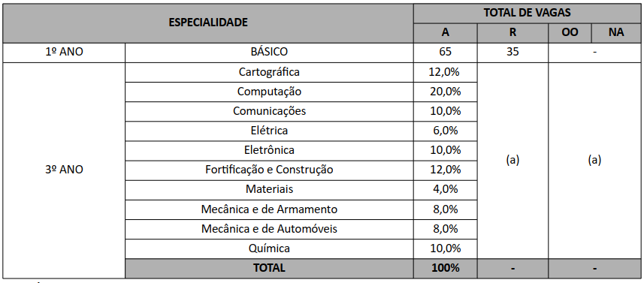Select the Cartográfica row
This screenshot has width=644, height=283.
pos(301,72)
